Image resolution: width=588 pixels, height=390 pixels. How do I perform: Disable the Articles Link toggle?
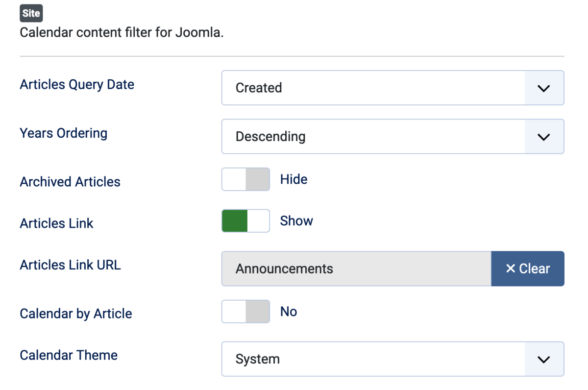point(245,221)
